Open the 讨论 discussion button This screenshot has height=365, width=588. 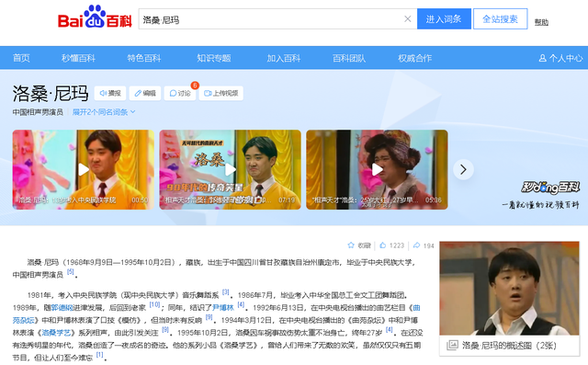point(180,93)
